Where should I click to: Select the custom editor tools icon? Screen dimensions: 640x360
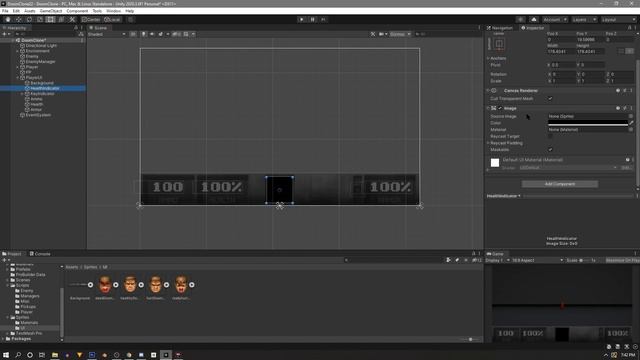pyautogui.click(x=72, y=20)
